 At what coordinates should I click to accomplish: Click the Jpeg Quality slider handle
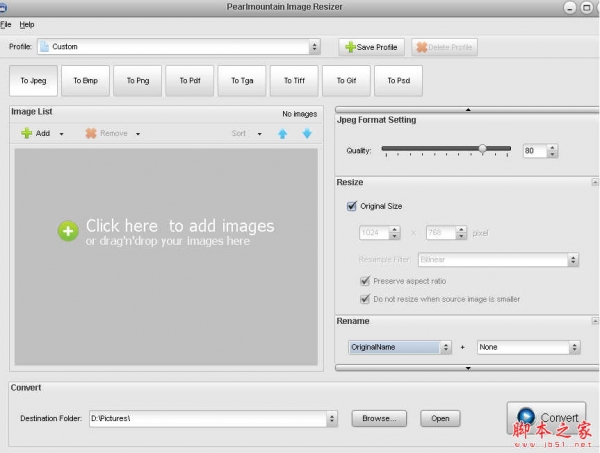[483, 149]
